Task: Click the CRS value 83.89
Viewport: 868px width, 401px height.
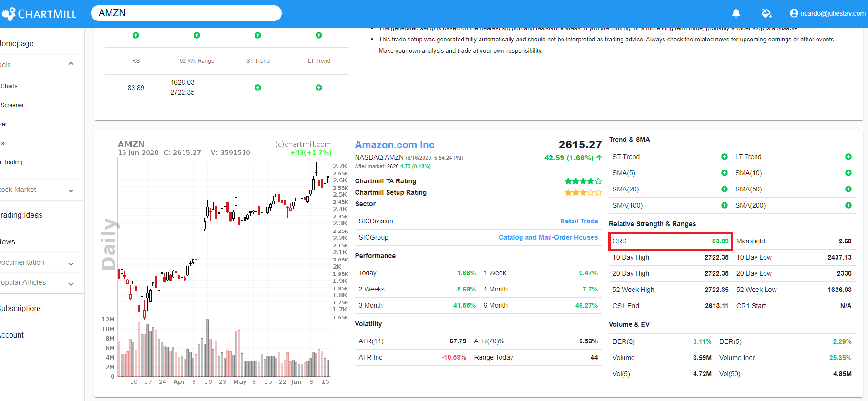Action: click(720, 241)
